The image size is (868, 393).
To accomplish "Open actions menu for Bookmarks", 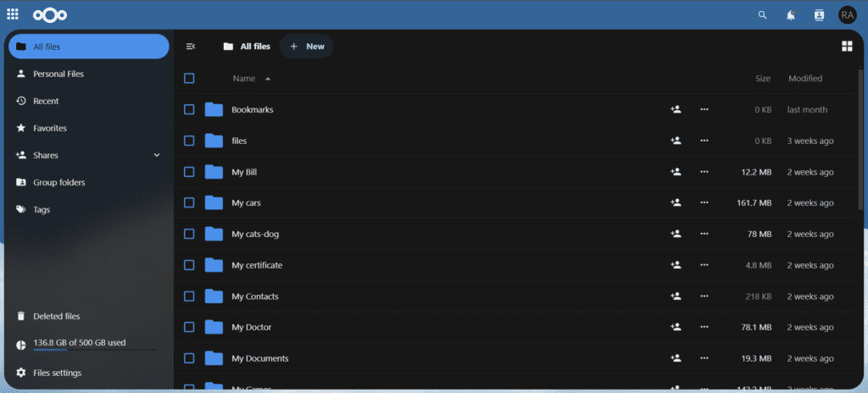I will [704, 109].
